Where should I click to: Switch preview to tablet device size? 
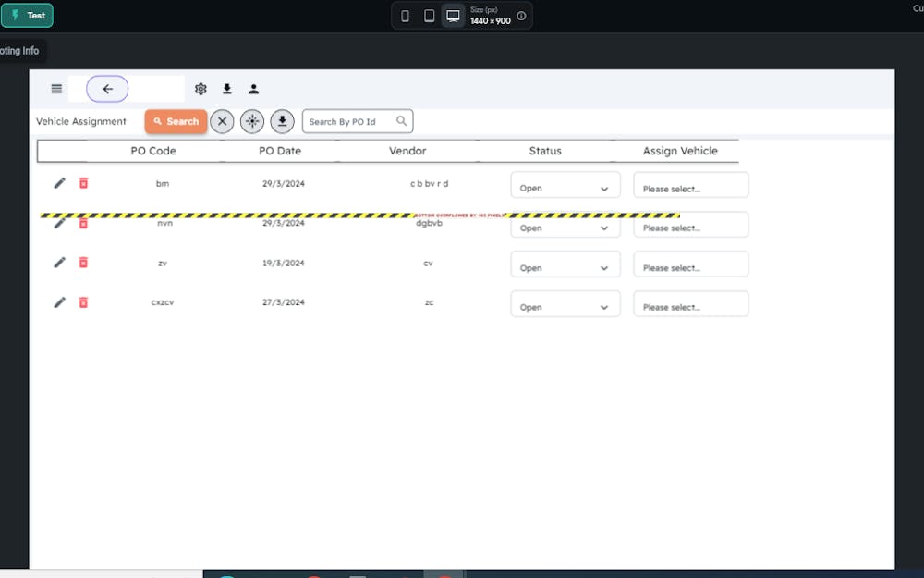[429, 16]
